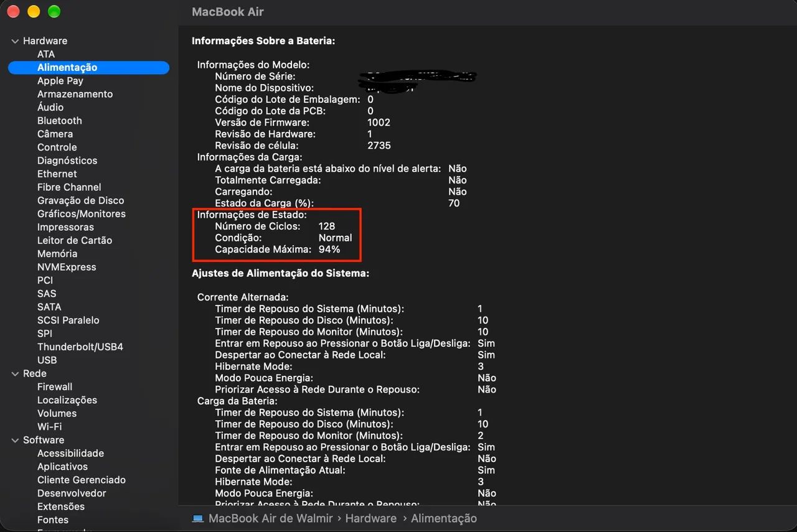
Task: Open the USB sidebar entry
Action: pos(47,360)
